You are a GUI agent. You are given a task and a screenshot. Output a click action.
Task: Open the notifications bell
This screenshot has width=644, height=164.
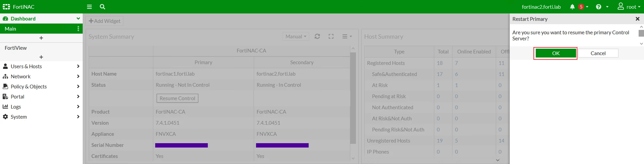[x=572, y=7]
